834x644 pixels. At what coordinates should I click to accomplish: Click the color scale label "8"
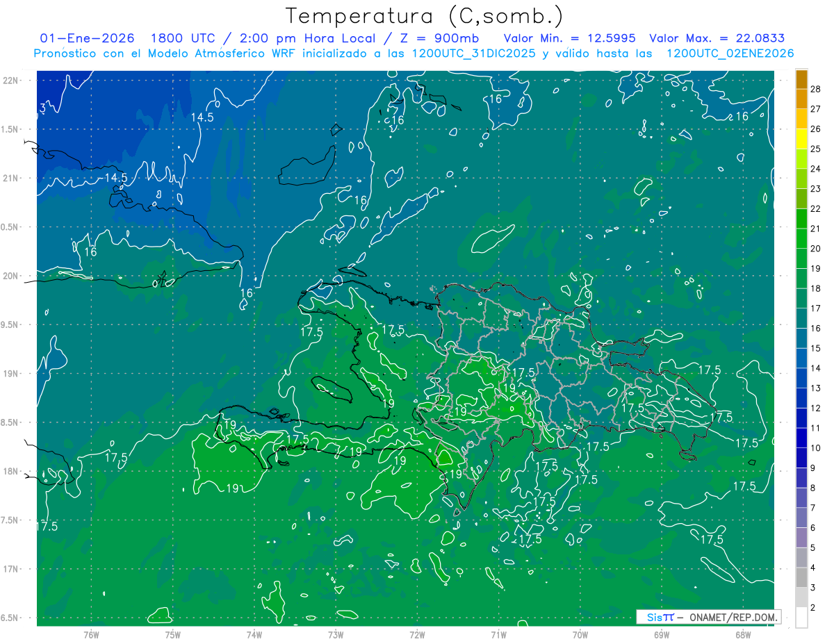click(814, 488)
